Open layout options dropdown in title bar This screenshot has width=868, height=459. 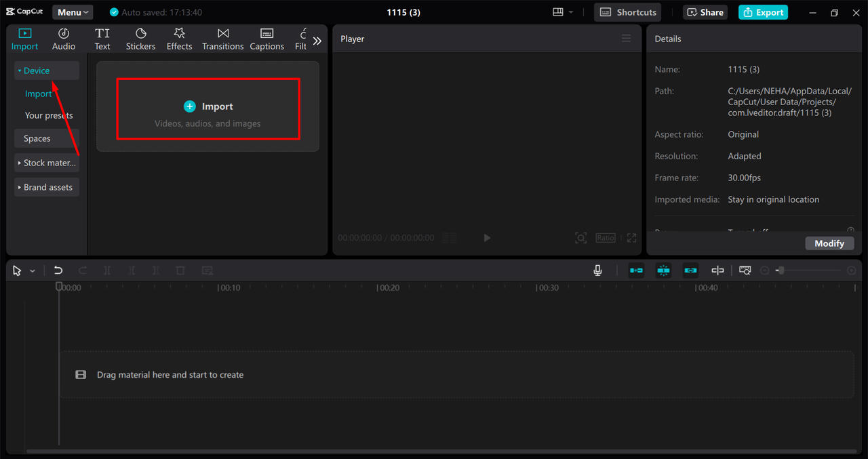click(x=563, y=12)
